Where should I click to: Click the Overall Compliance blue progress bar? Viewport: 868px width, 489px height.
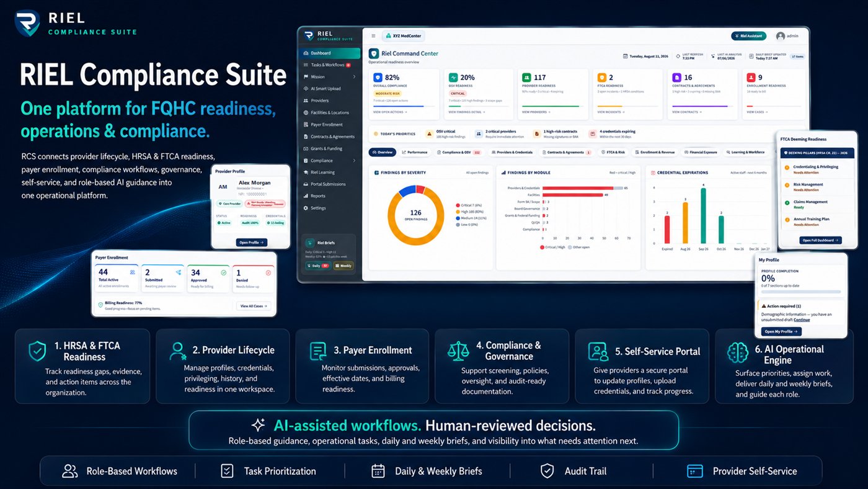tap(398, 106)
